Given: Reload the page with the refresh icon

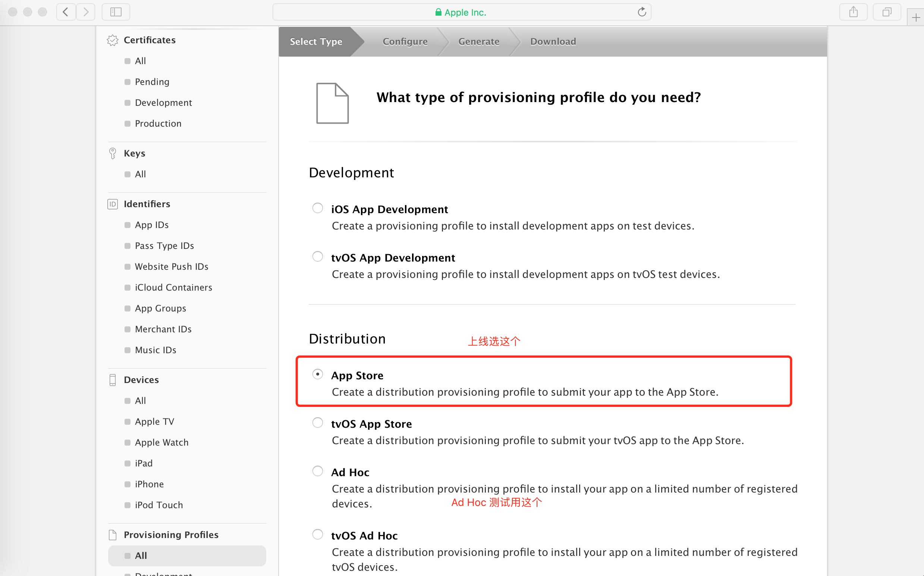Looking at the screenshot, I should [x=642, y=12].
